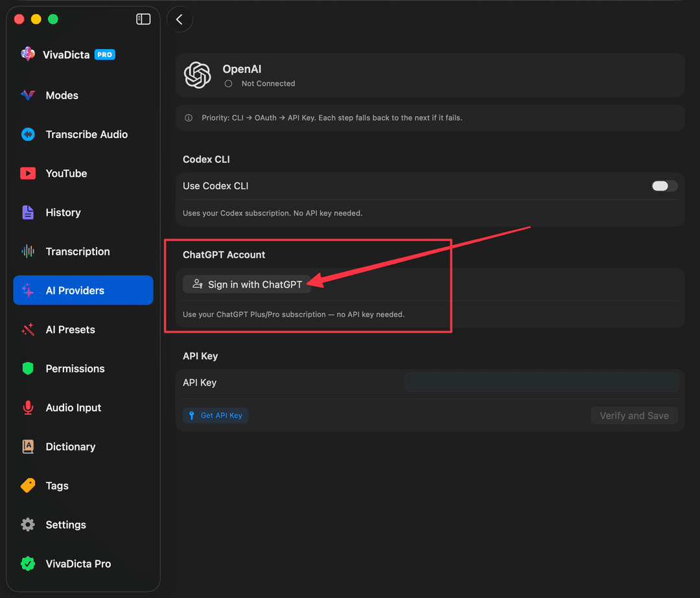
Task: Switch to the Settings section
Action: 65,525
